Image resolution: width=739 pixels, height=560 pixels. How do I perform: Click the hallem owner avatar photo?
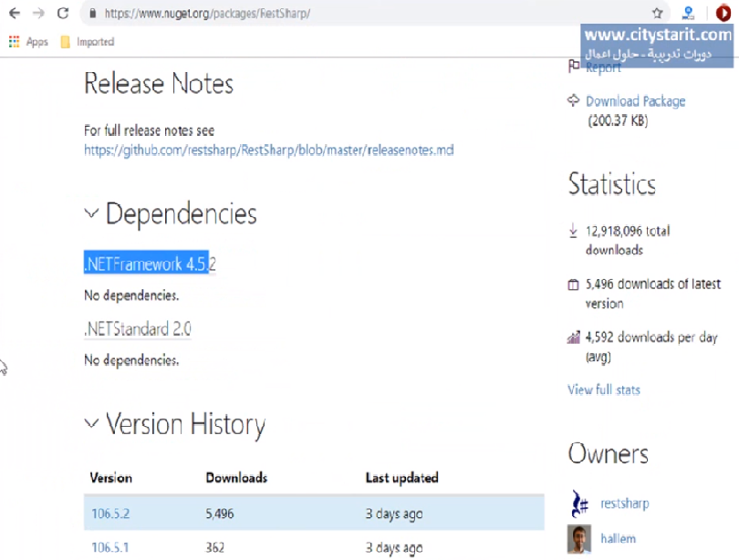579,539
